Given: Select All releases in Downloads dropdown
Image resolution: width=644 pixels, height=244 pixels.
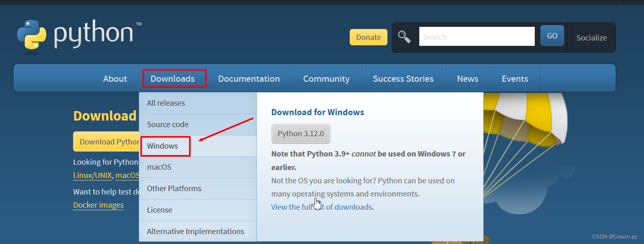Looking at the screenshot, I should click(x=197, y=103).
